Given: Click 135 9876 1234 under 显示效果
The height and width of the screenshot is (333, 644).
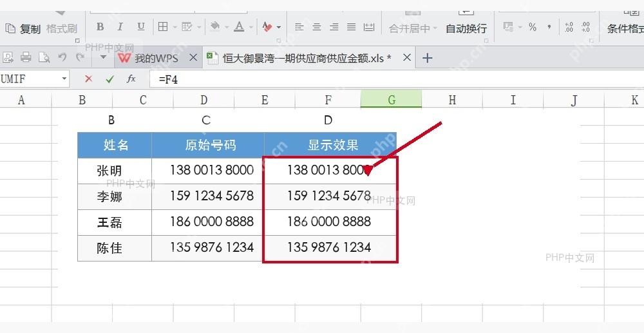Looking at the screenshot, I should coord(329,247).
